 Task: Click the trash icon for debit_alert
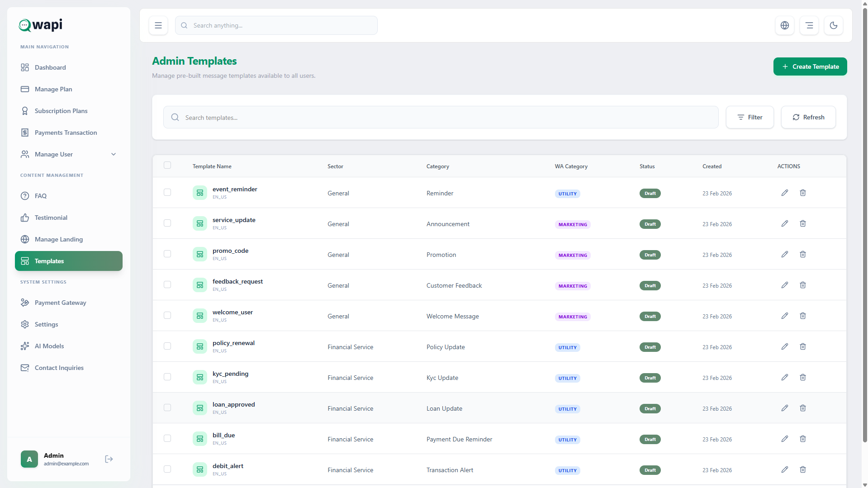click(x=802, y=470)
